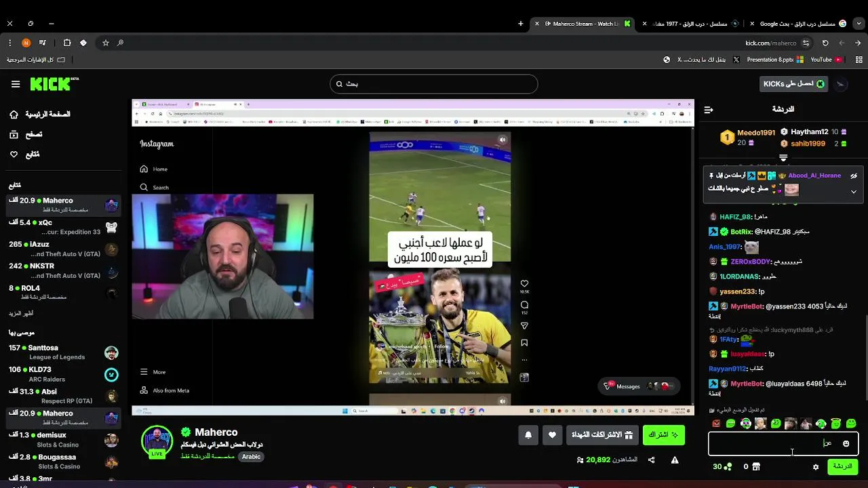The image size is (868, 488).
Task: Open Absi Respect RP channel
Action: coord(63,396)
